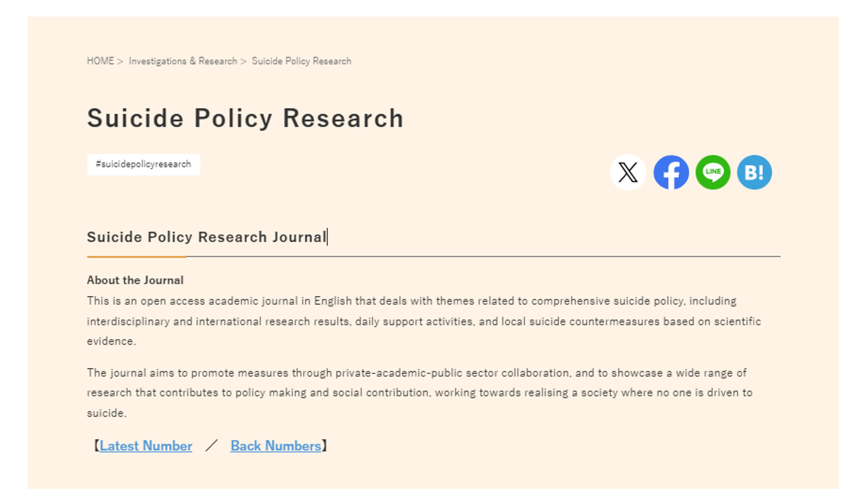
Task: Share the page on Facebook
Action: [671, 172]
